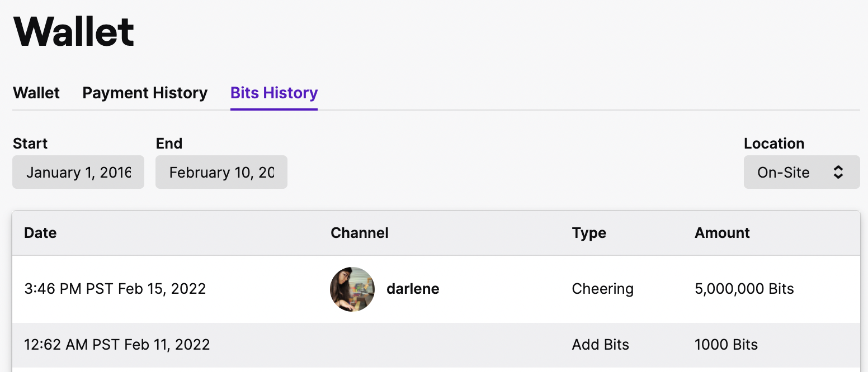Select the Feb 11, 2022 transaction date

tap(117, 345)
